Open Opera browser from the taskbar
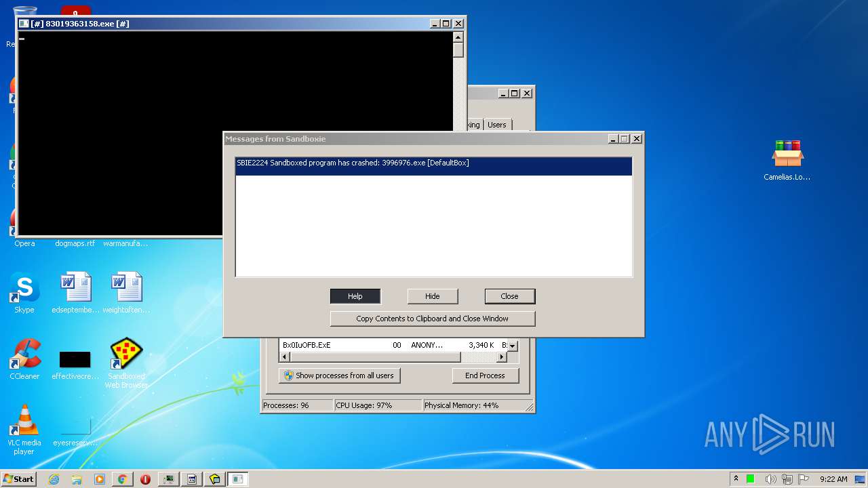The height and width of the screenshot is (488, 868). point(145,479)
